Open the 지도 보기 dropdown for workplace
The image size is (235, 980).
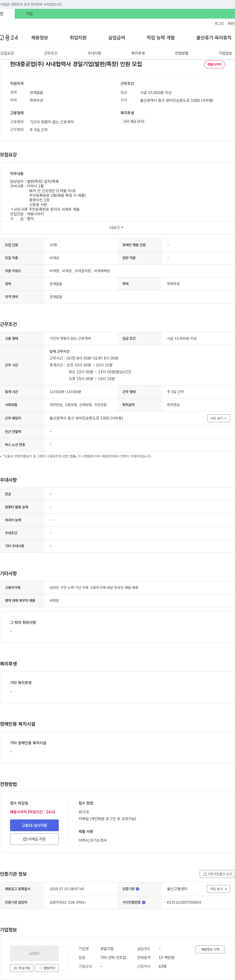tap(219, 418)
